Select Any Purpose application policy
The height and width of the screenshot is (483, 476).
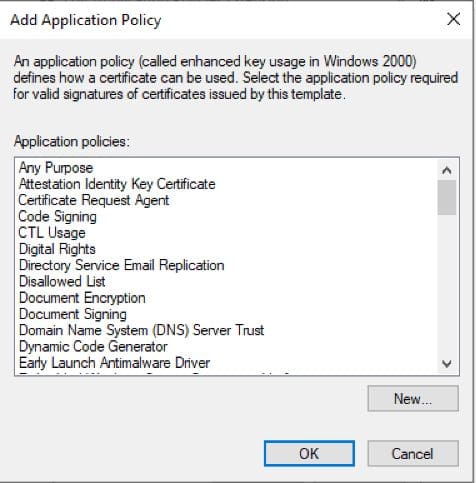56,168
